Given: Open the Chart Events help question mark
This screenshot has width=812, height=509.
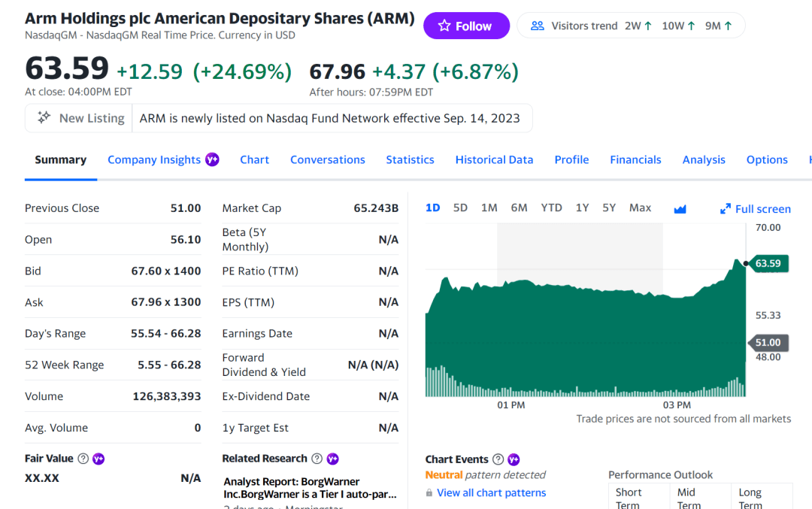Looking at the screenshot, I should 497,459.
